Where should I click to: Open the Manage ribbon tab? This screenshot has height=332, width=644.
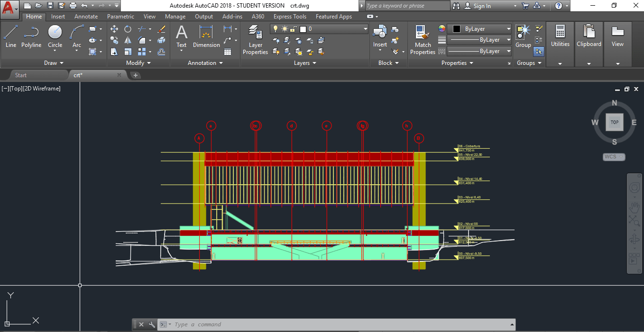coord(175,17)
